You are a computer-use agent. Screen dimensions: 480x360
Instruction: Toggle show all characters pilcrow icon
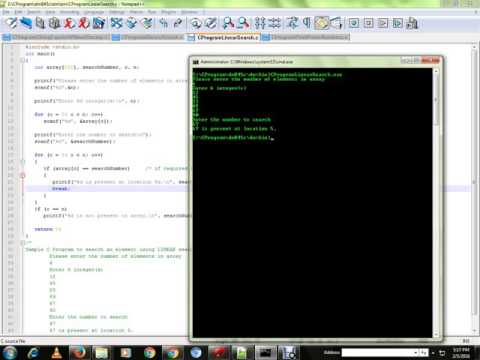(x=307, y=23)
